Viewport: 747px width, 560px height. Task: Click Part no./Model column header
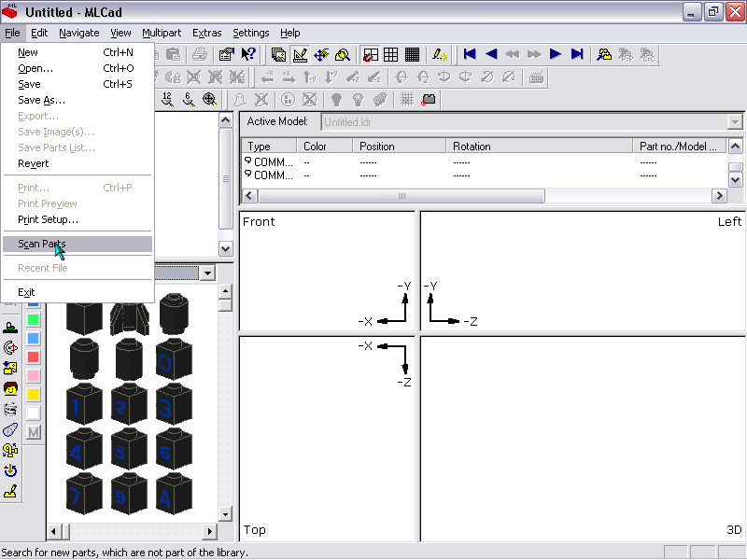[680, 147]
